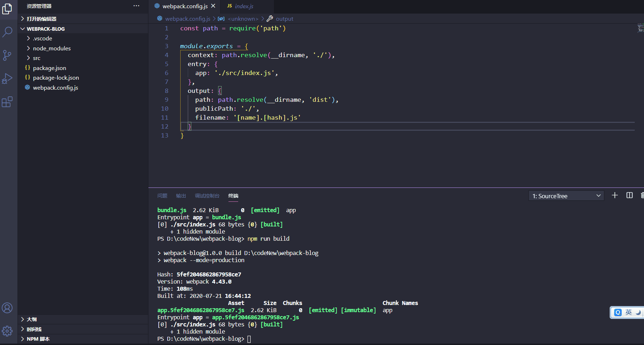Open the Extensions view
The height and width of the screenshot is (345, 644).
pyautogui.click(x=8, y=102)
